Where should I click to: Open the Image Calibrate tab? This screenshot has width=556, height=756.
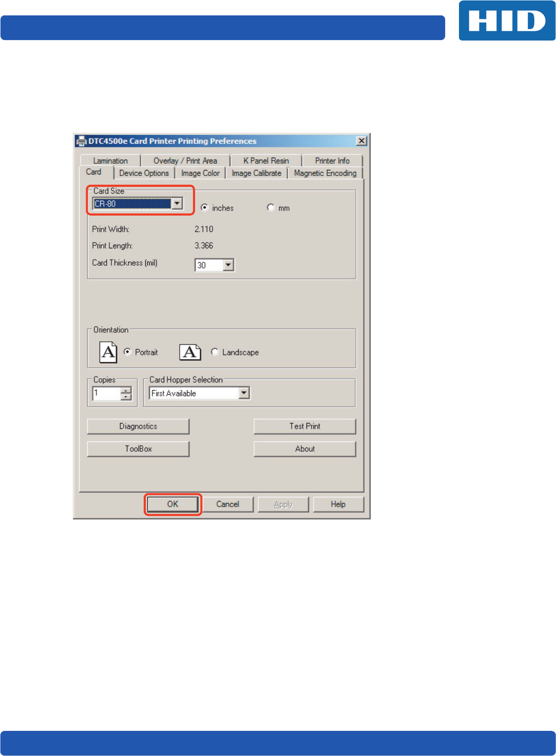click(257, 173)
